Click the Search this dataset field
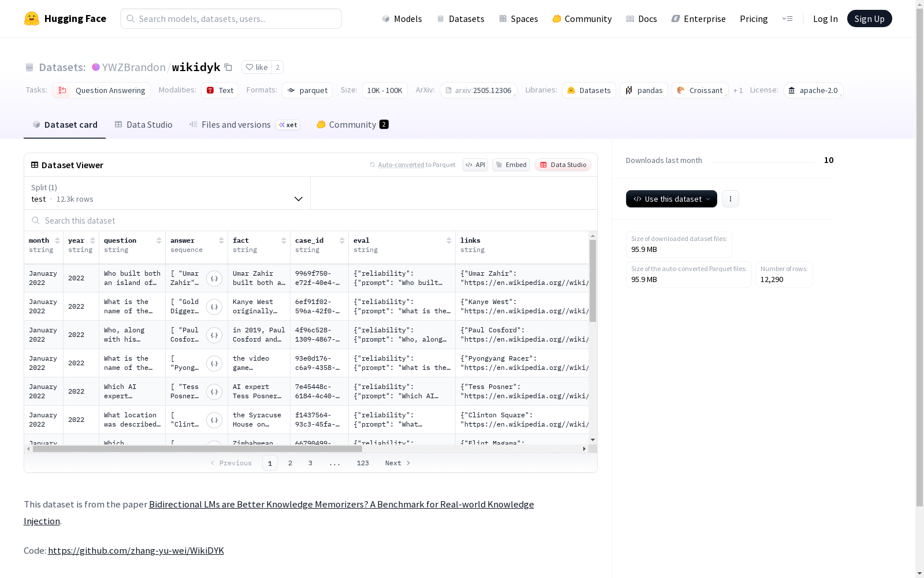 [311, 221]
